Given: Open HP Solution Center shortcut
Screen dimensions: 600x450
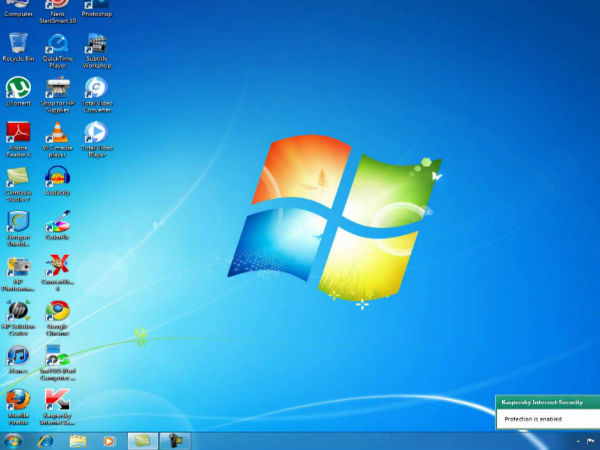Looking at the screenshot, I should (18, 318).
